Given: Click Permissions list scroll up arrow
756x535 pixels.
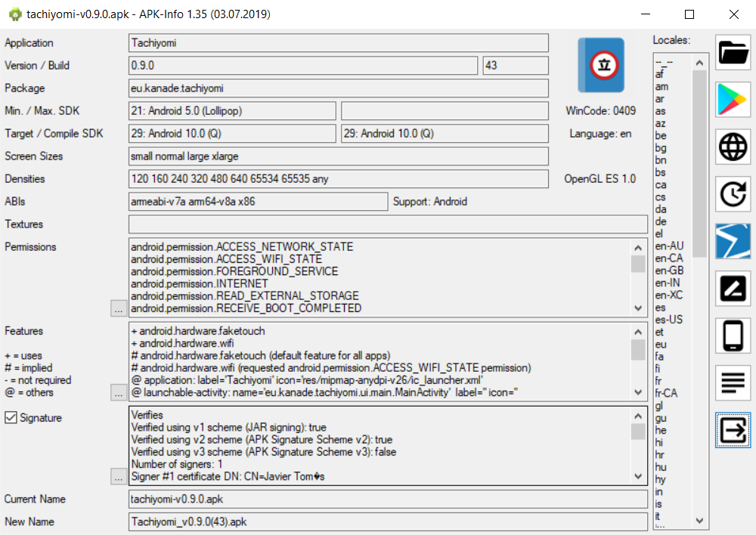Looking at the screenshot, I should pos(638,248).
